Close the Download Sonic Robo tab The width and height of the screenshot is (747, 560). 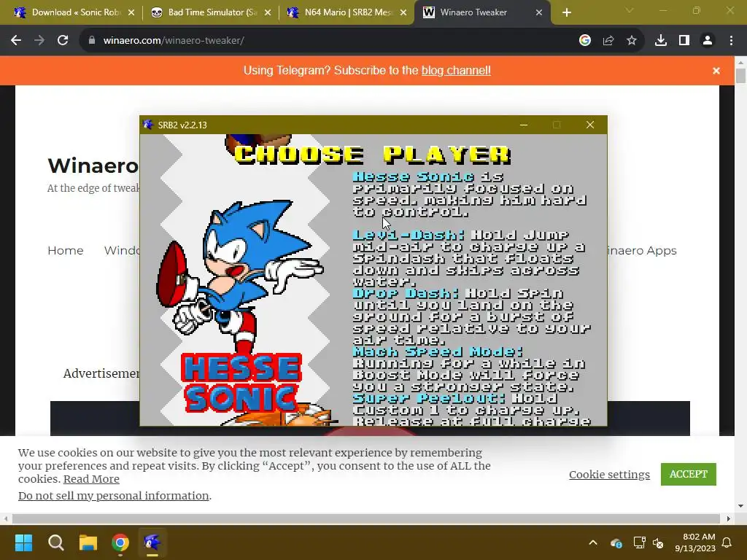[x=131, y=13]
